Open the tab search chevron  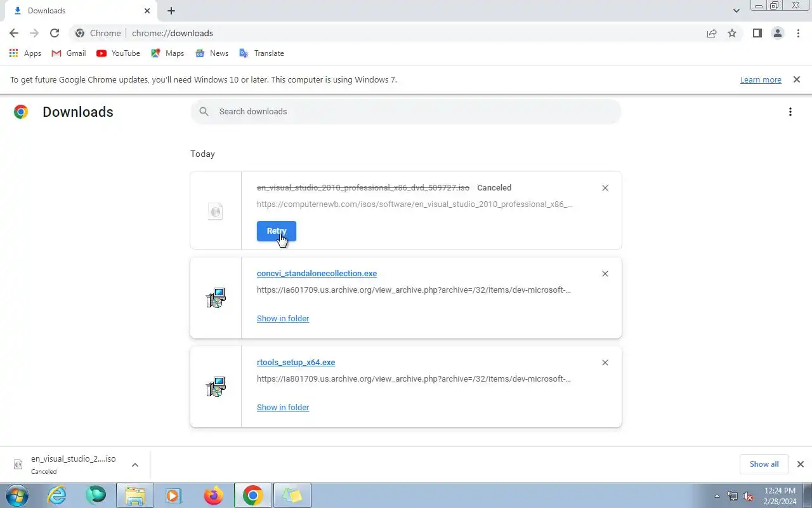(x=736, y=11)
